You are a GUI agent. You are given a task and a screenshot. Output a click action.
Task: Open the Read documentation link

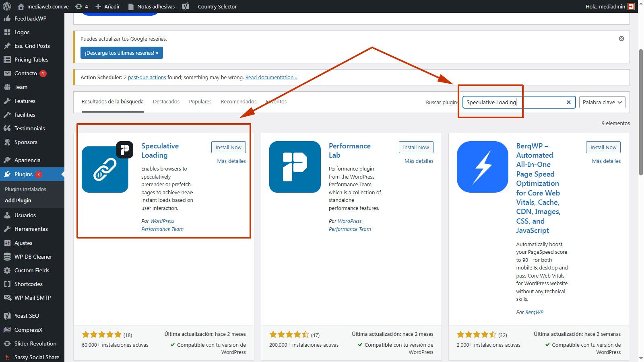pyautogui.click(x=271, y=77)
